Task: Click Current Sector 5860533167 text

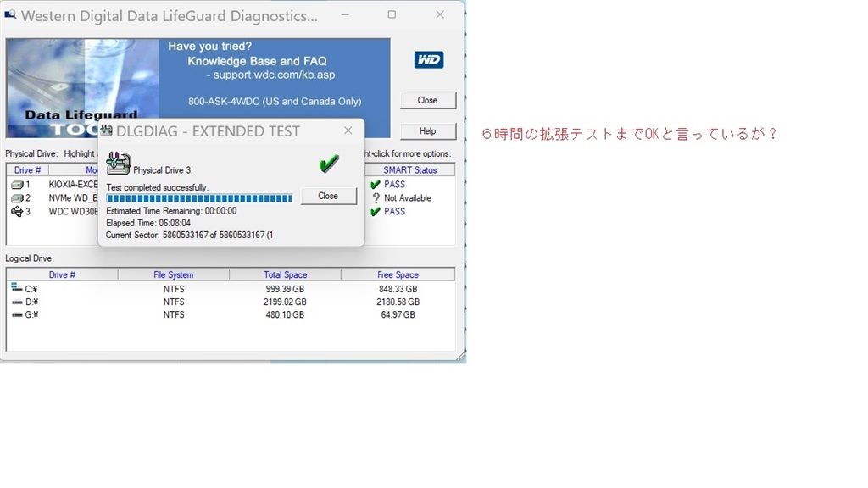Action: (189, 236)
